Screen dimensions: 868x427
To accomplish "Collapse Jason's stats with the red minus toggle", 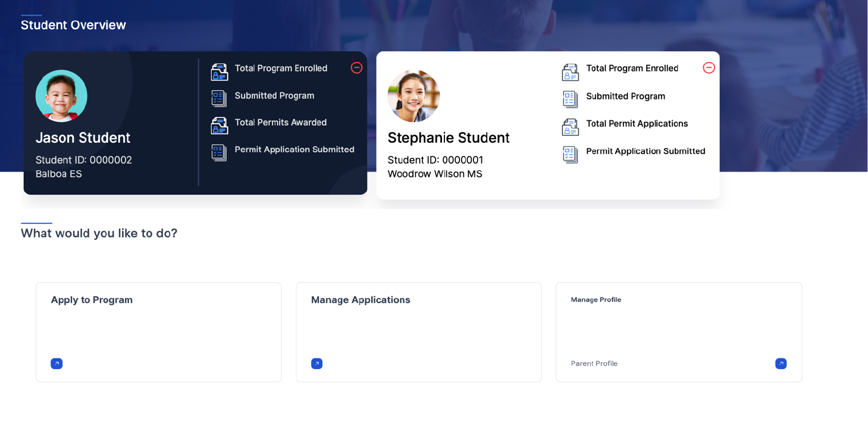I will click(x=356, y=68).
